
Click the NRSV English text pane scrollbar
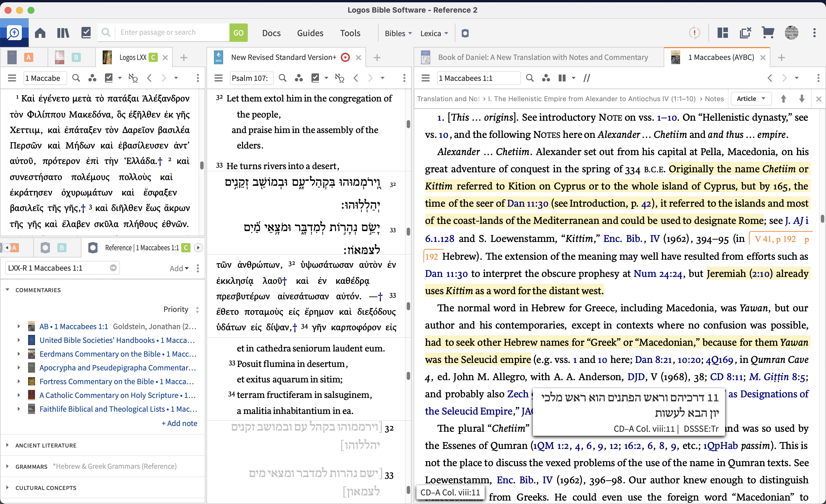[408, 124]
